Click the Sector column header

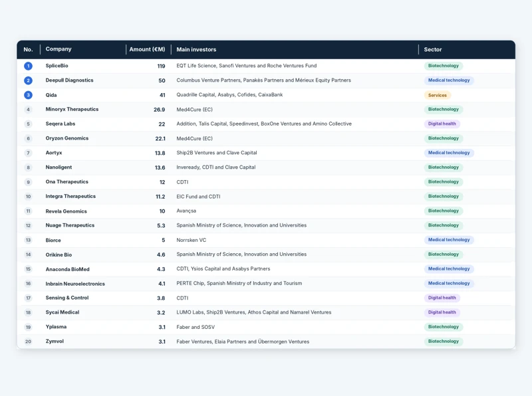[433, 49]
